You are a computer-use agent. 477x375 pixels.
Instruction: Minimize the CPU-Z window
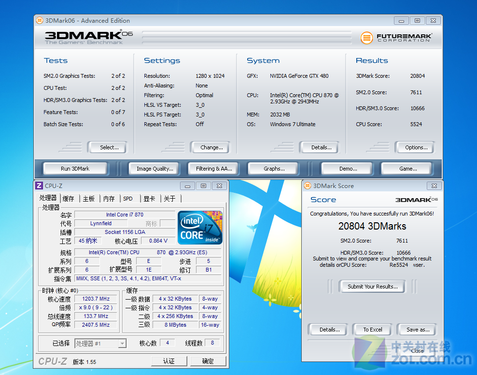click(188, 186)
